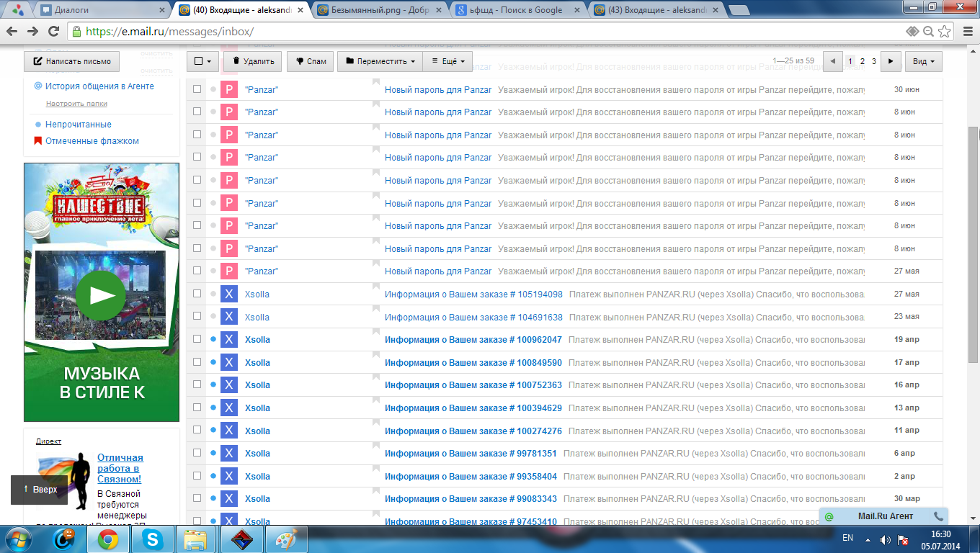Click Xsolla avatar for order 105194098
The height and width of the screenshot is (553, 980).
(x=228, y=294)
